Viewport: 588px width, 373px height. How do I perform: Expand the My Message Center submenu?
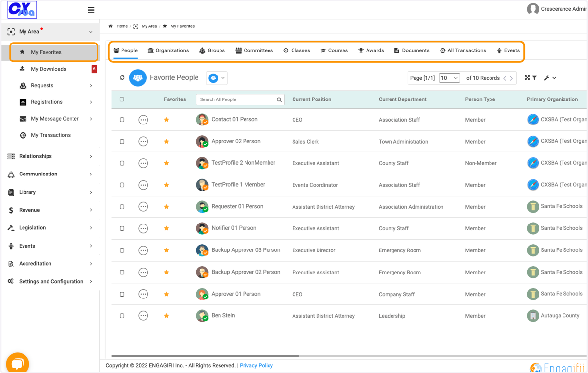[91, 119]
